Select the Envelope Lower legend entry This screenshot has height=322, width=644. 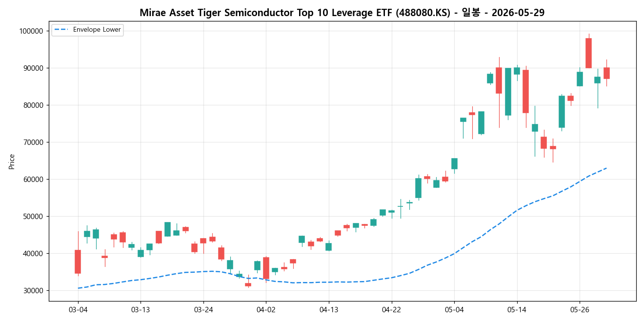pos(87,30)
